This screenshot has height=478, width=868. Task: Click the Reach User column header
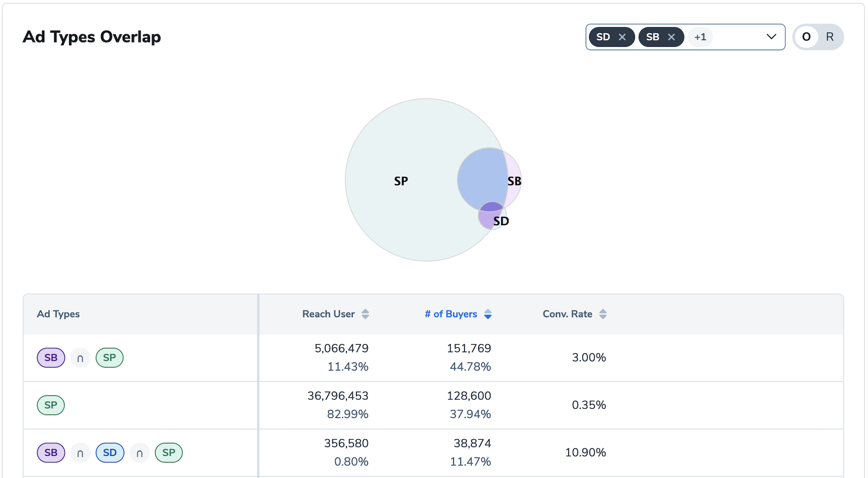tap(329, 314)
